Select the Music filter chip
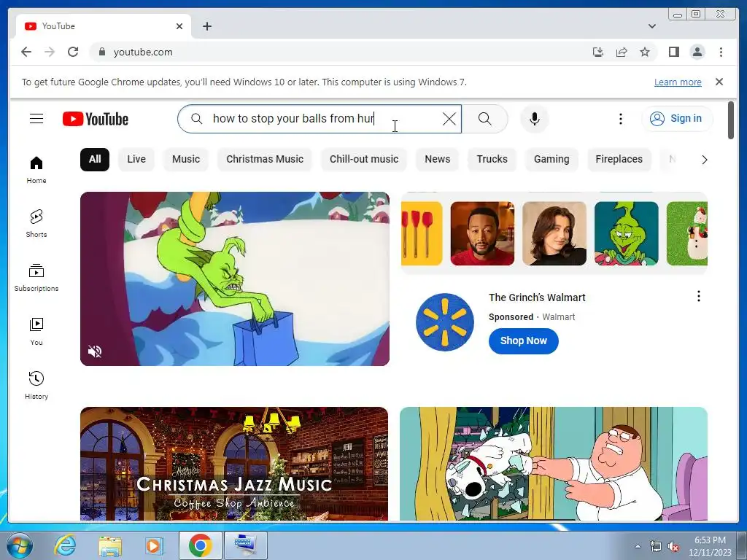This screenshot has width=747, height=560. coord(186,159)
